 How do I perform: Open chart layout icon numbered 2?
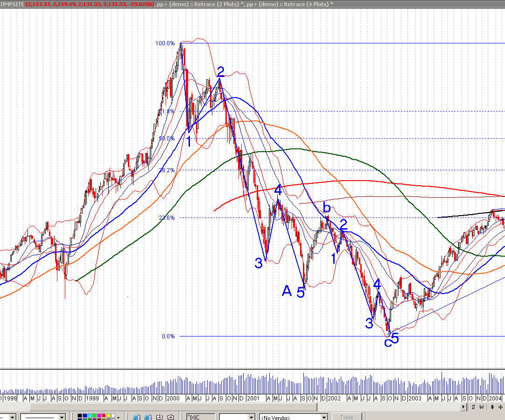tap(171, 417)
